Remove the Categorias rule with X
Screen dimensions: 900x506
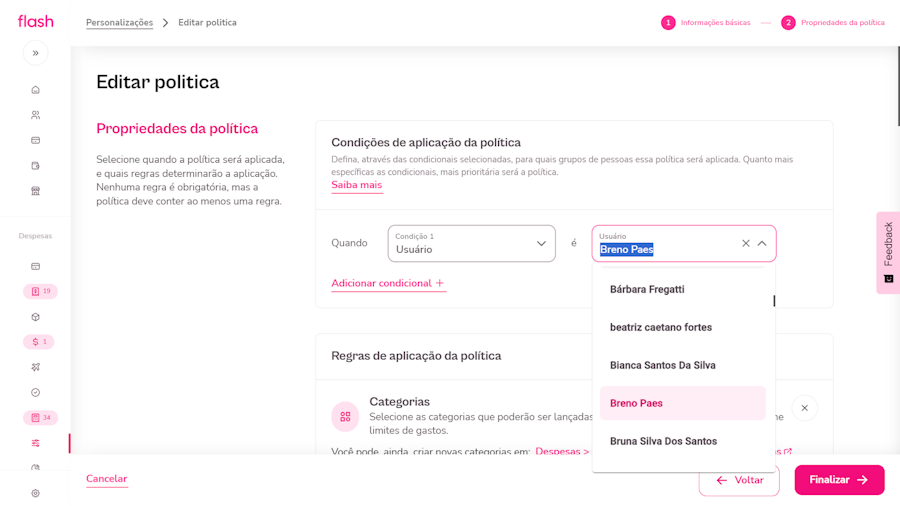pos(805,408)
